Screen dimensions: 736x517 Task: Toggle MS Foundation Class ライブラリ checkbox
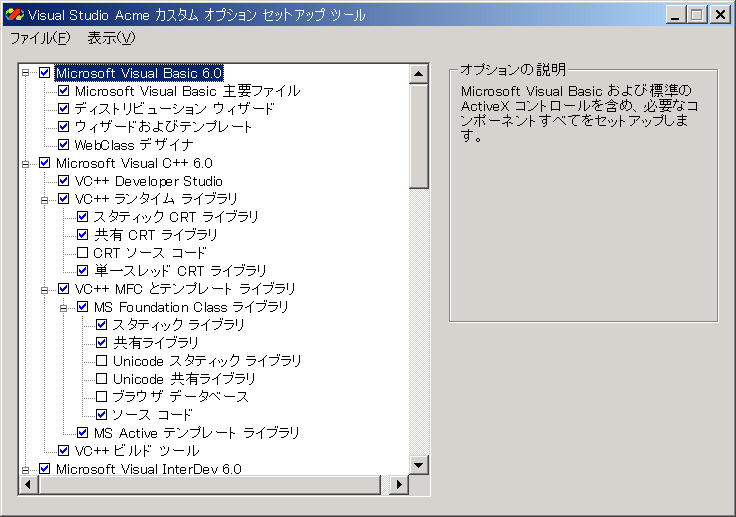[83, 307]
